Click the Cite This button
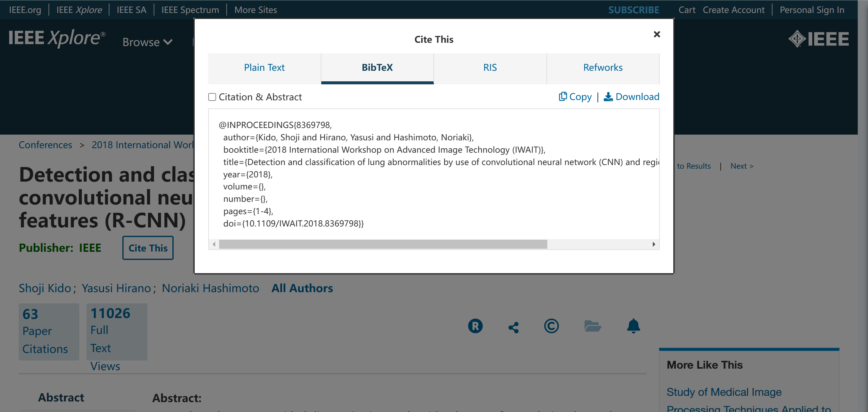 pos(148,248)
